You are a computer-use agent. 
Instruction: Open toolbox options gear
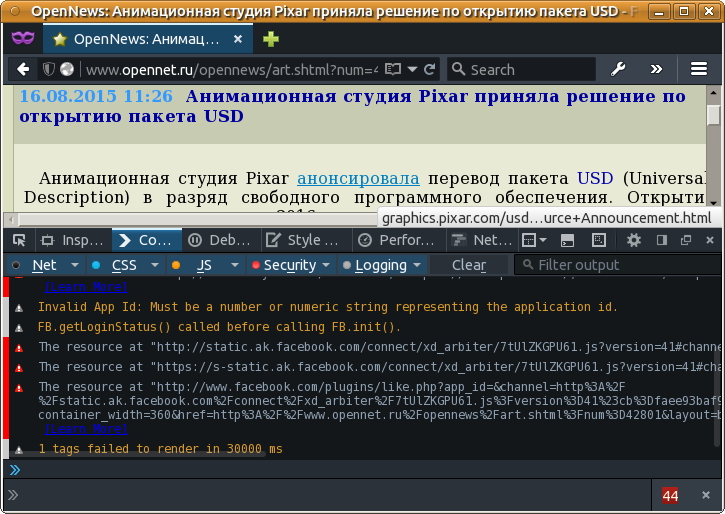coord(633,240)
